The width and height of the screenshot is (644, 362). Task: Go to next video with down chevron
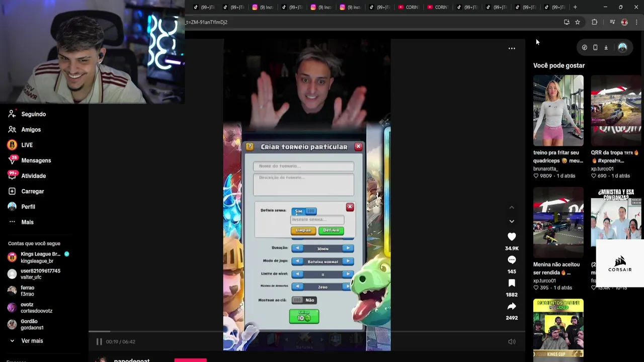(x=512, y=221)
